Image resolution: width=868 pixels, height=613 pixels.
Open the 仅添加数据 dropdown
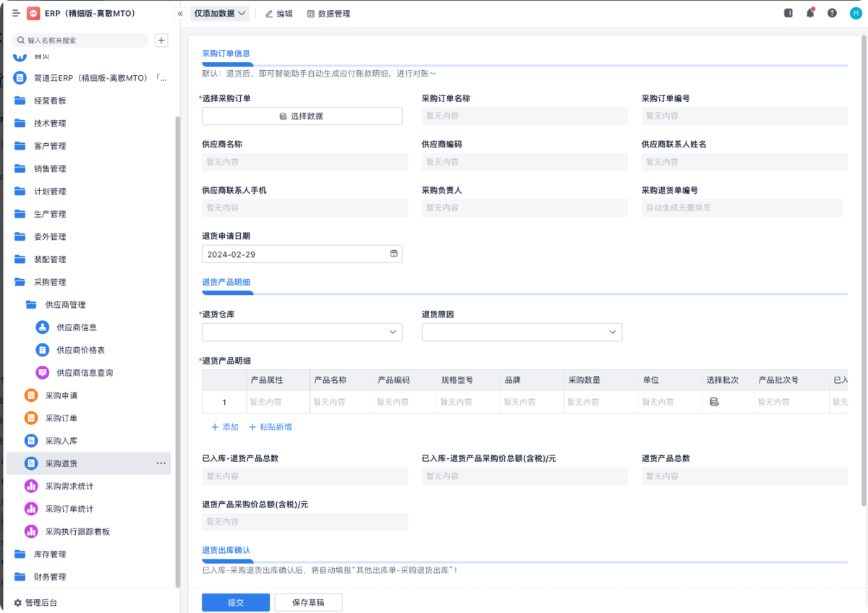pos(220,13)
